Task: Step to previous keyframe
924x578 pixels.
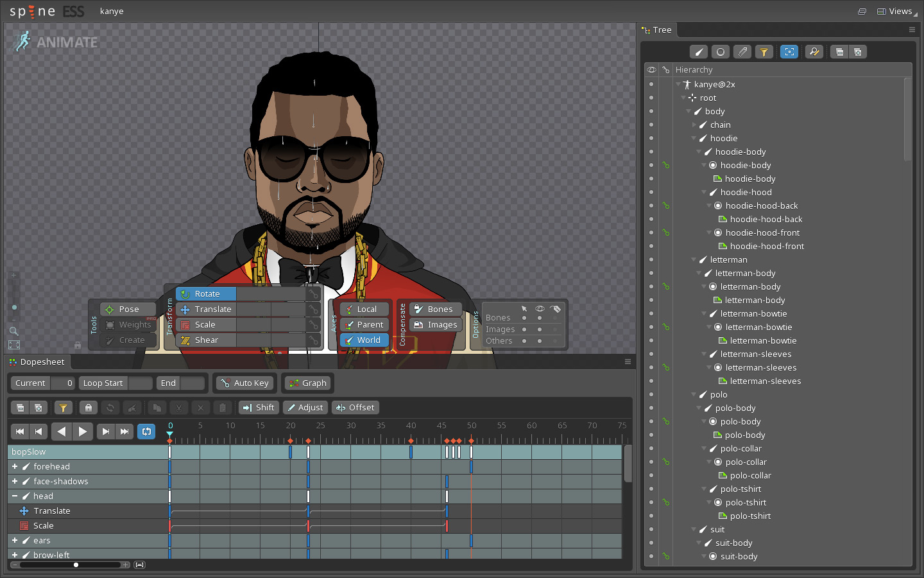Action: click(x=38, y=432)
